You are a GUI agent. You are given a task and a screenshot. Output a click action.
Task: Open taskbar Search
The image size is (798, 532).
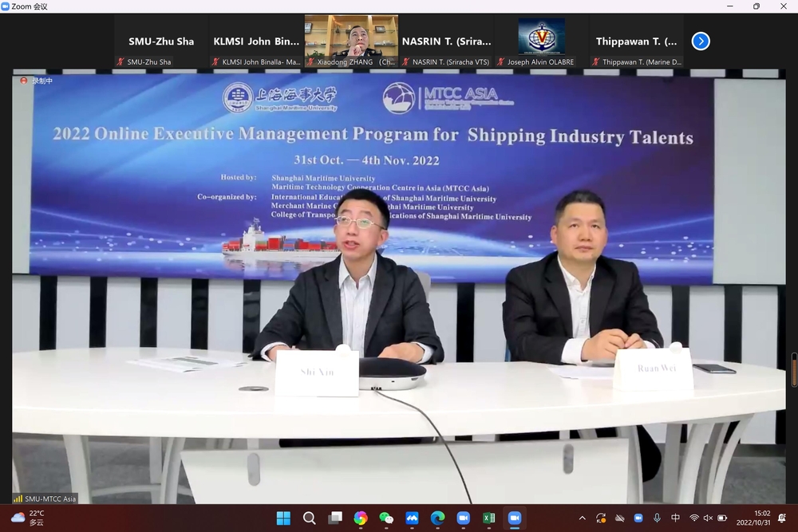click(310, 518)
